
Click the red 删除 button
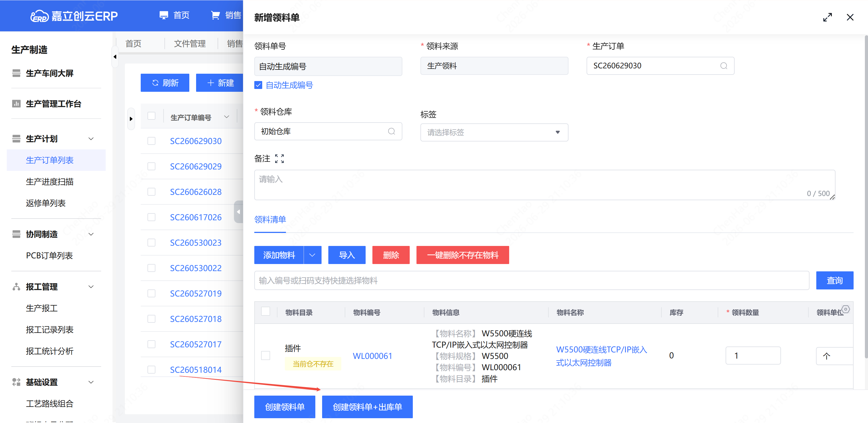(391, 255)
